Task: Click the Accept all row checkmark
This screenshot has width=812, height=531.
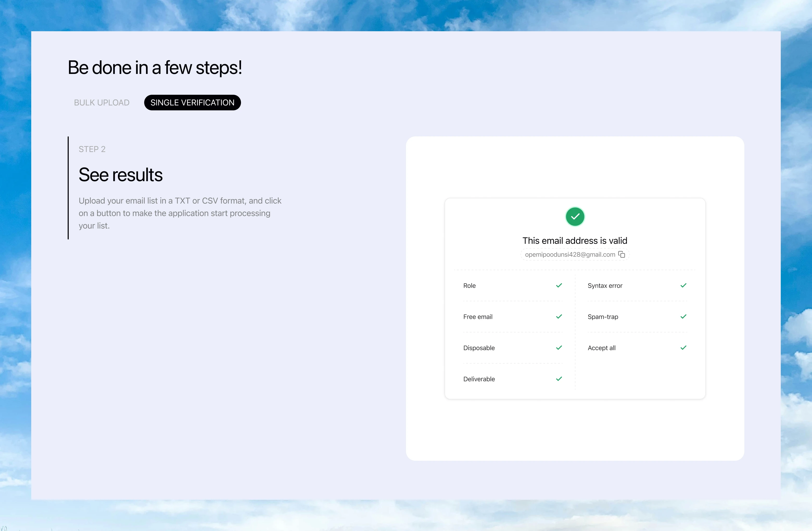Action: [683, 348]
